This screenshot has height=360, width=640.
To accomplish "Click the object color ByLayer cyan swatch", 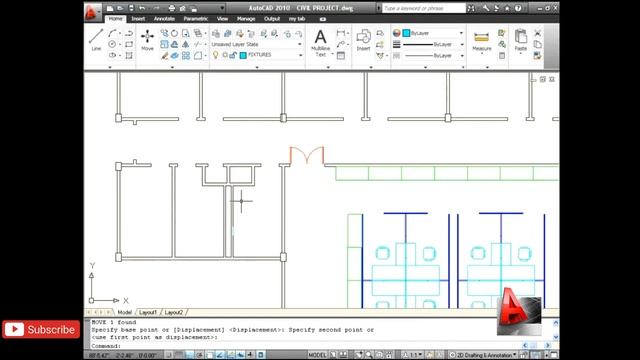I will (x=407, y=33).
